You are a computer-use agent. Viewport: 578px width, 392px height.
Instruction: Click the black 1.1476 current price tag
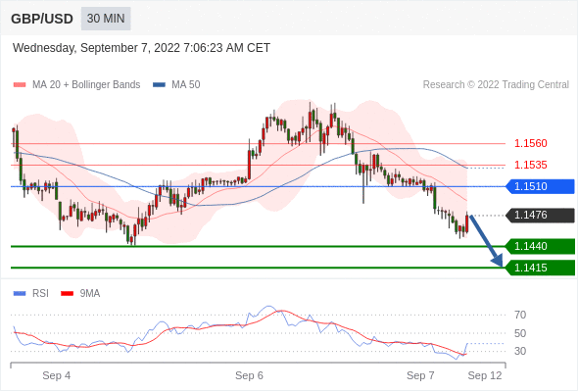click(x=540, y=216)
